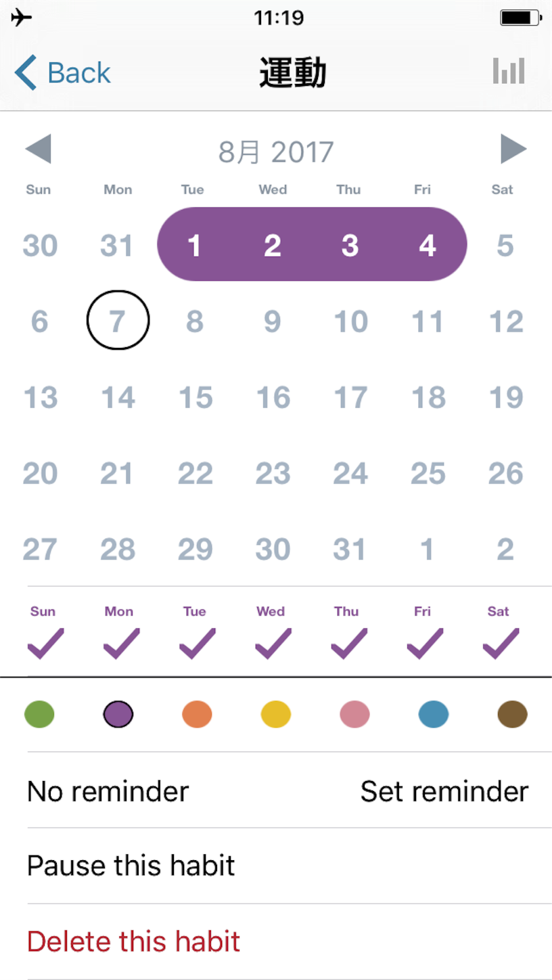Open the statistics bar chart icon
Screen dimensions: 552x980
[509, 71]
